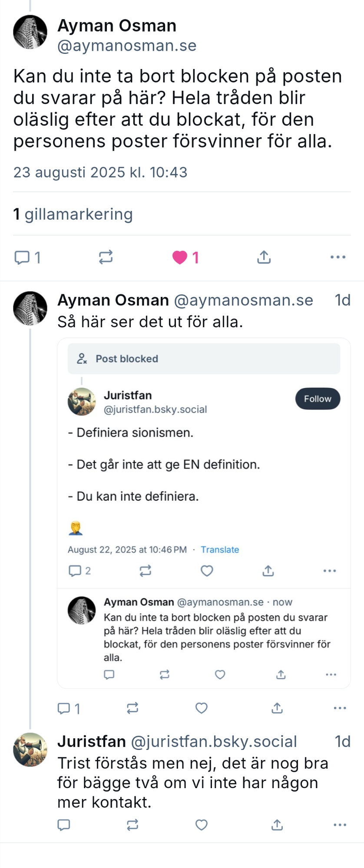Like the "Så här ser det ut" reply
This screenshot has width=364, height=868.
[202, 708]
